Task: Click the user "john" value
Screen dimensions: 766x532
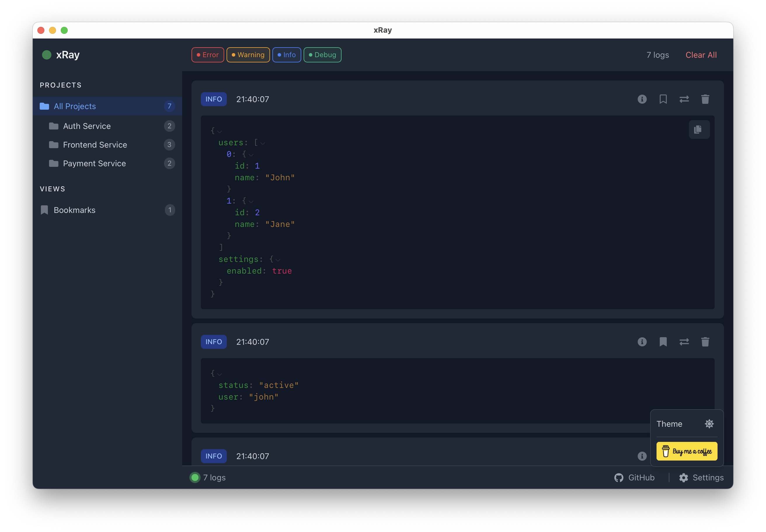Action: [x=264, y=397]
